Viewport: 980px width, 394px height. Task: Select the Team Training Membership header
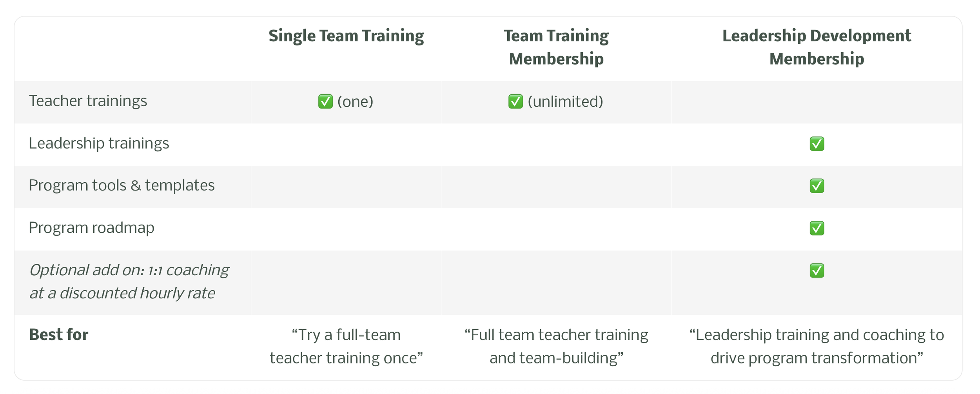[x=556, y=47]
